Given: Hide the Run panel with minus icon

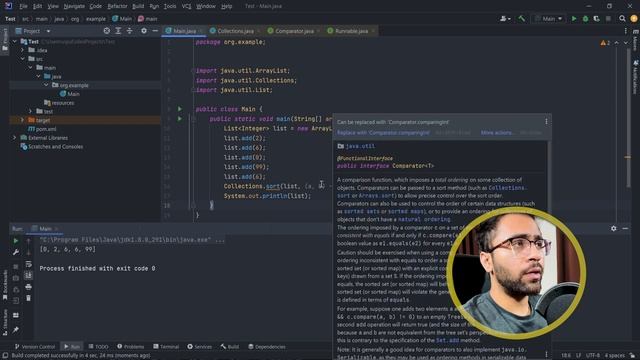Looking at the screenshot, I should pos(625,229).
